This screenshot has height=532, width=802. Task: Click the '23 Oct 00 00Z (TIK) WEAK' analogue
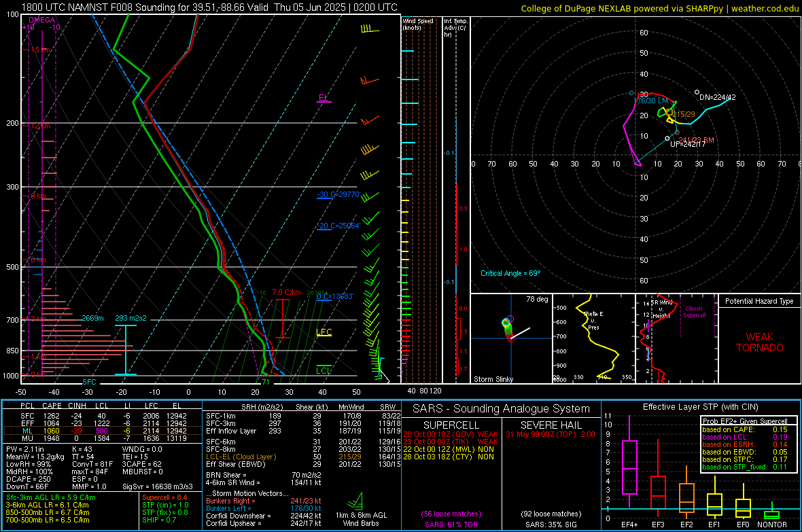coord(451,442)
